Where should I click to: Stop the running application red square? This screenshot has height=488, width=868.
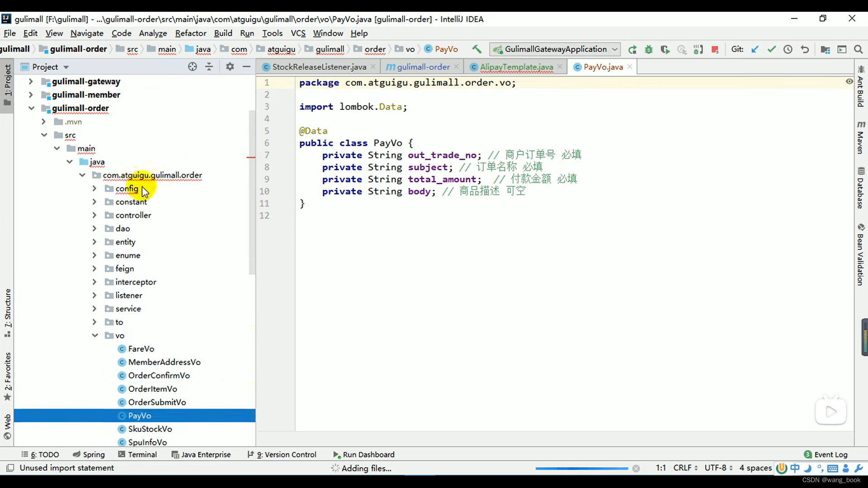pos(715,49)
